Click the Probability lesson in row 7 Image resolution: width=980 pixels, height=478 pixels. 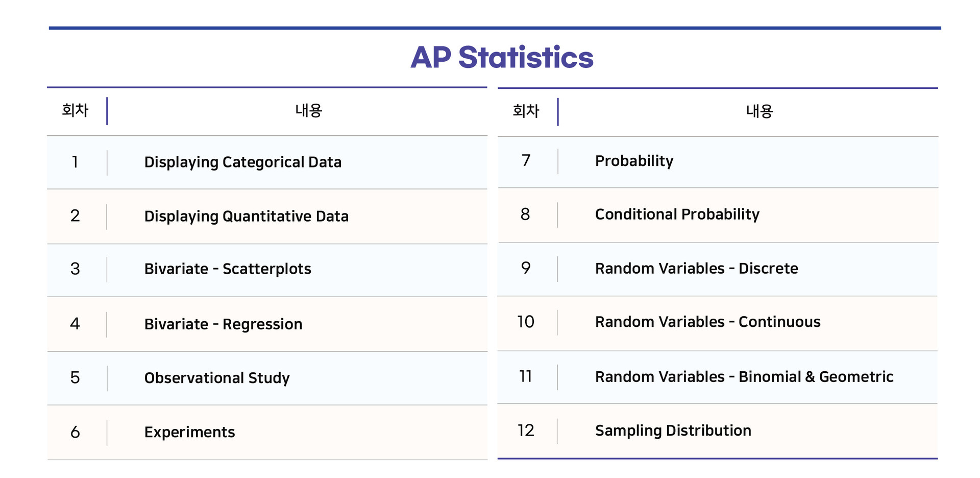point(634,161)
